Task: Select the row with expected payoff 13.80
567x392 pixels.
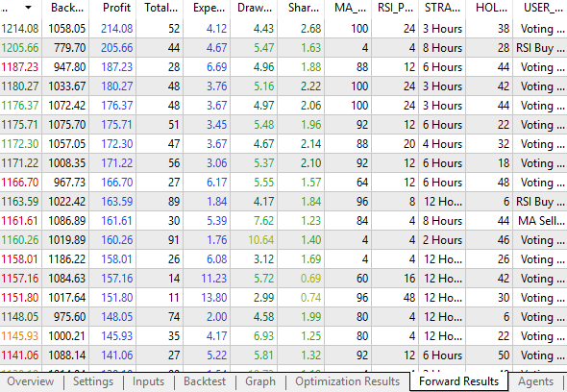Action: (x=283, y=298)
